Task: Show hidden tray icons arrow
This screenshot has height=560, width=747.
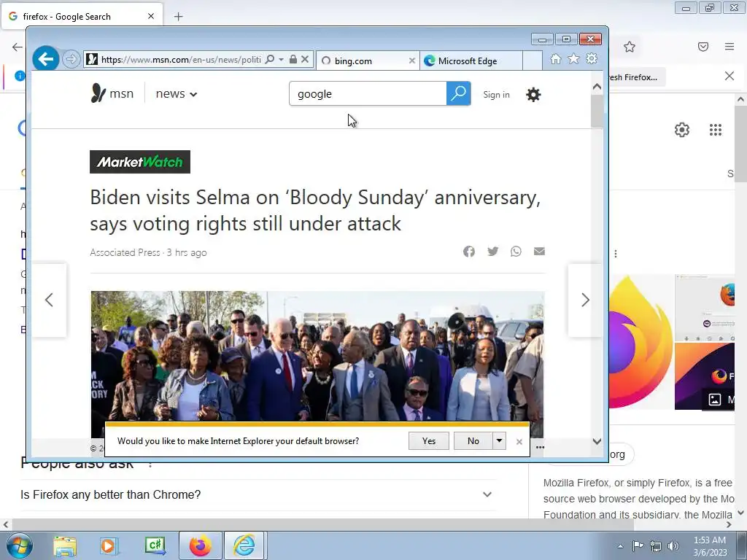Action: [620, 546]
